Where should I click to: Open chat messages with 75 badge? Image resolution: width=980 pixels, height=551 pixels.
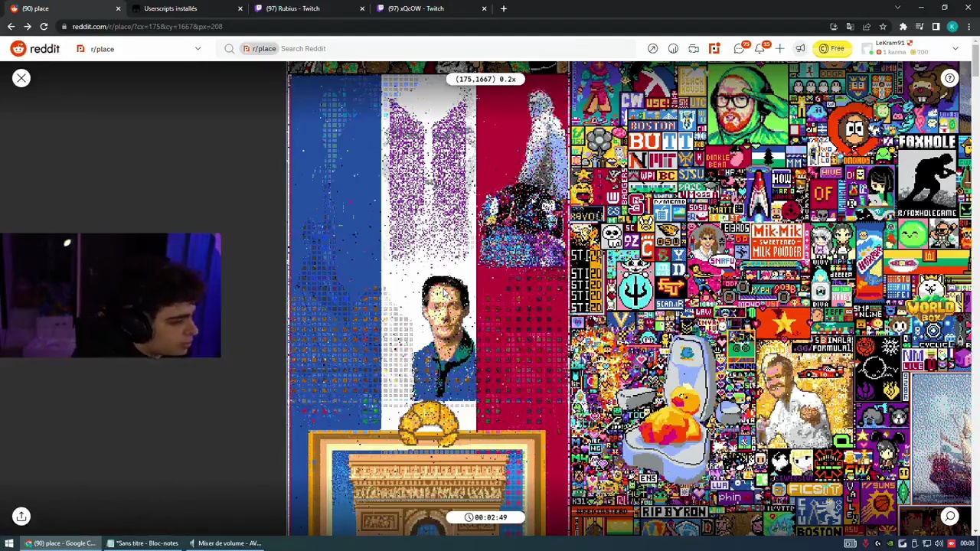tap(740, 49)
